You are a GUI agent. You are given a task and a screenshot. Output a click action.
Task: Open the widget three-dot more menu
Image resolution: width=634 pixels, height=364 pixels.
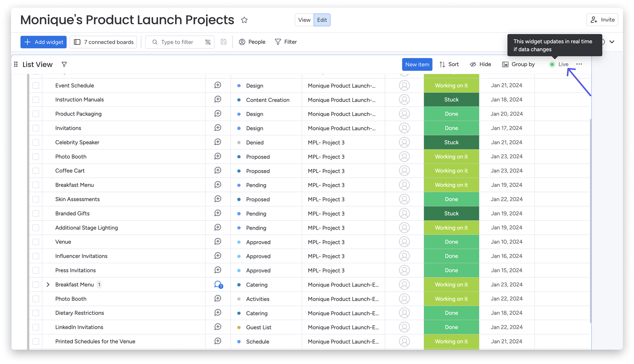pyautogui.click(x=579, y=64)
